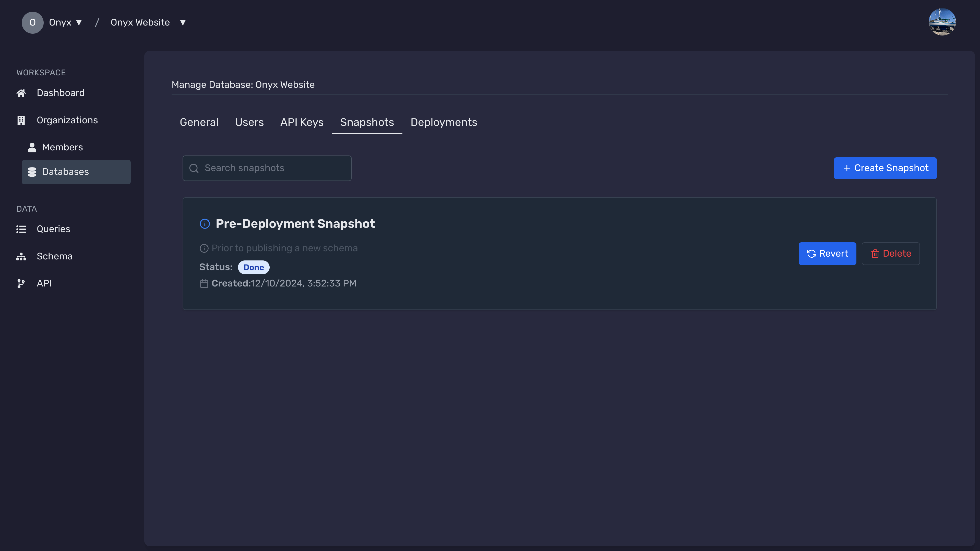Click the plus icon on Create Snapshot

point(846,168)
